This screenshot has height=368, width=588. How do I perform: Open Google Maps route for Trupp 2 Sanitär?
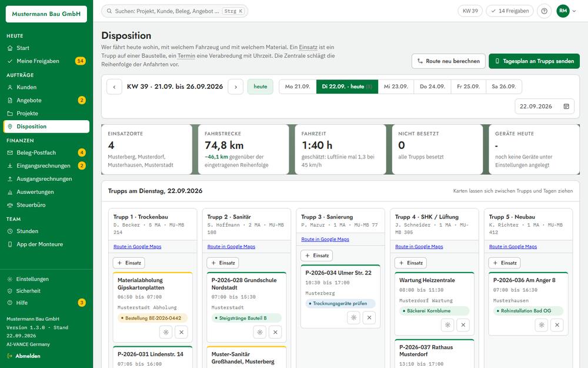231,247
